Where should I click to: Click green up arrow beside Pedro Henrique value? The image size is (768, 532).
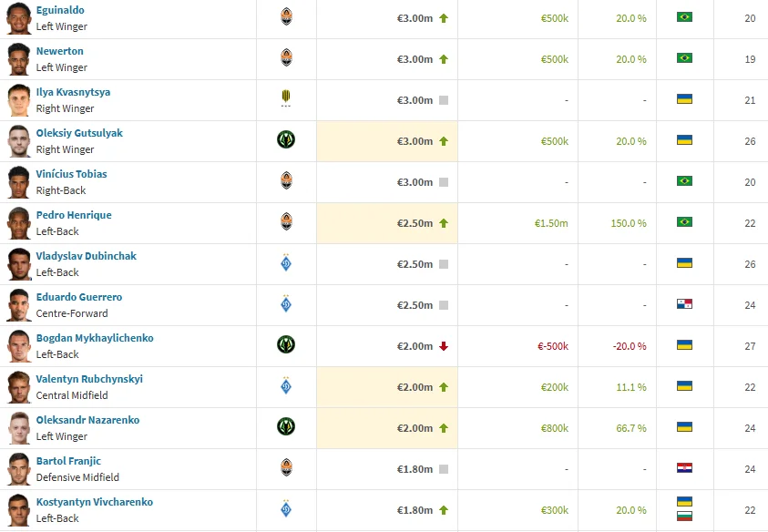(x=444, y=223)
